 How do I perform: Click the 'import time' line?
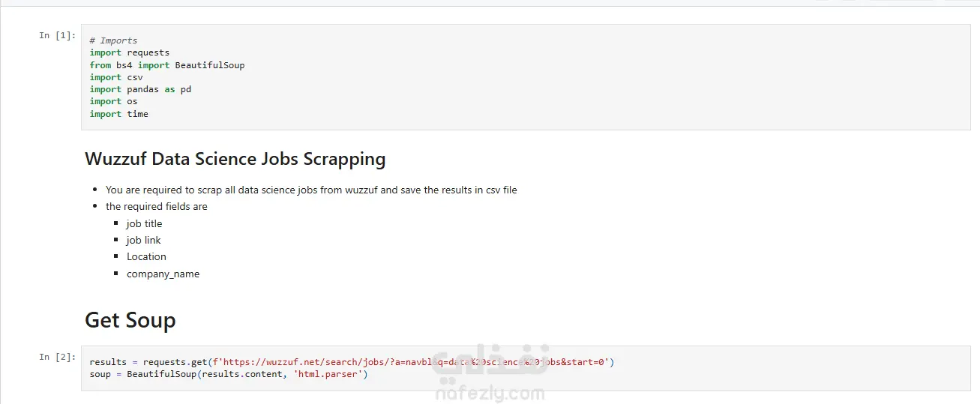118,114
